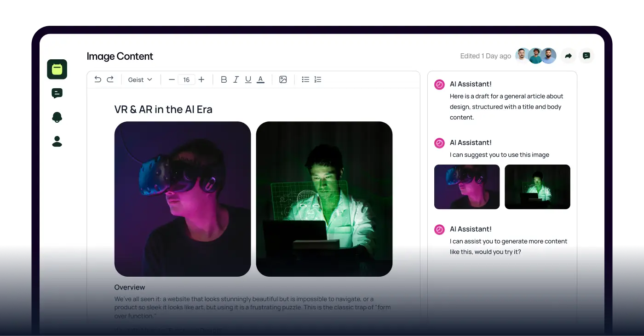Open the user profile sidebar icon
The width and height of the screenshot is (644, 336).
tap(57, 141)
